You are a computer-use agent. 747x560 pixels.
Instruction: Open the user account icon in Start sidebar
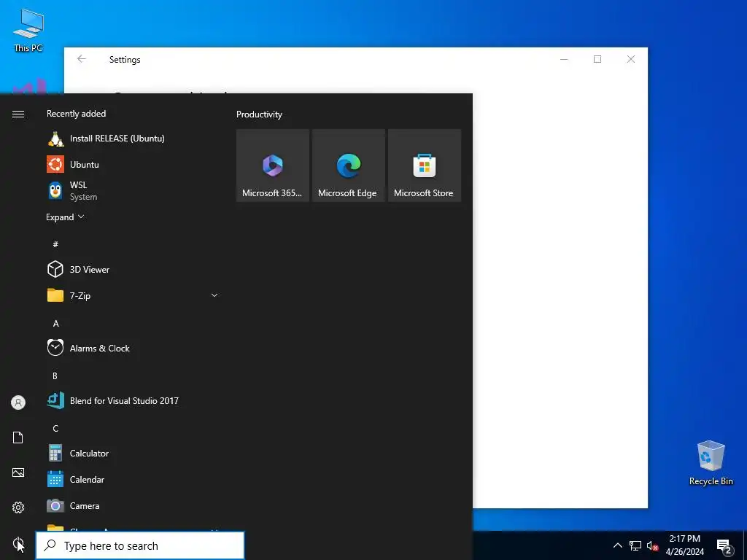point(18,402)
